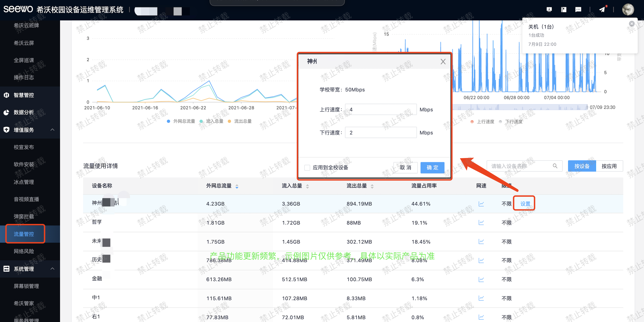
Task: Click the 智慧管控 hexagon icon
Action: tap(6, 95)
